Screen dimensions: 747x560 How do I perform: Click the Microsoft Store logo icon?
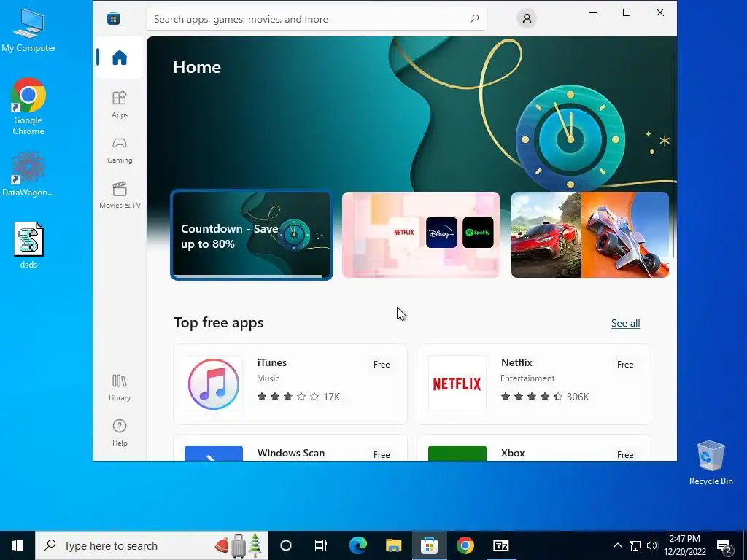[x=113, y=18]
